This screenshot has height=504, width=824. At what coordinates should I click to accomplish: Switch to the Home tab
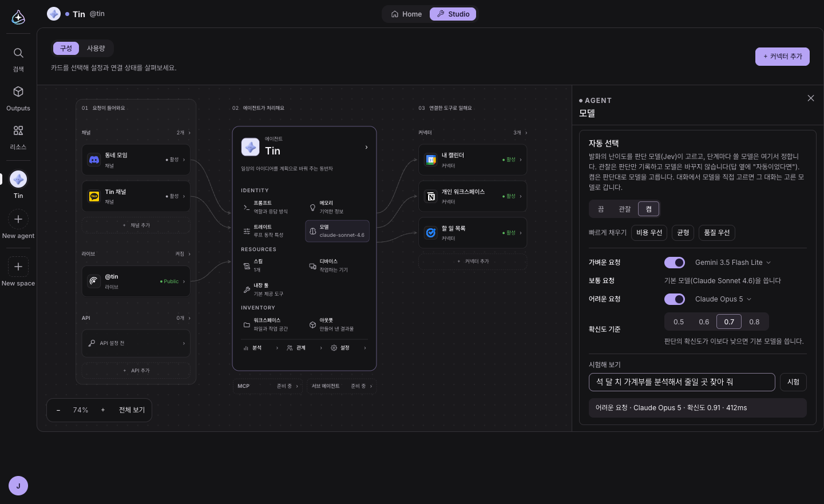tap(406, 14)
